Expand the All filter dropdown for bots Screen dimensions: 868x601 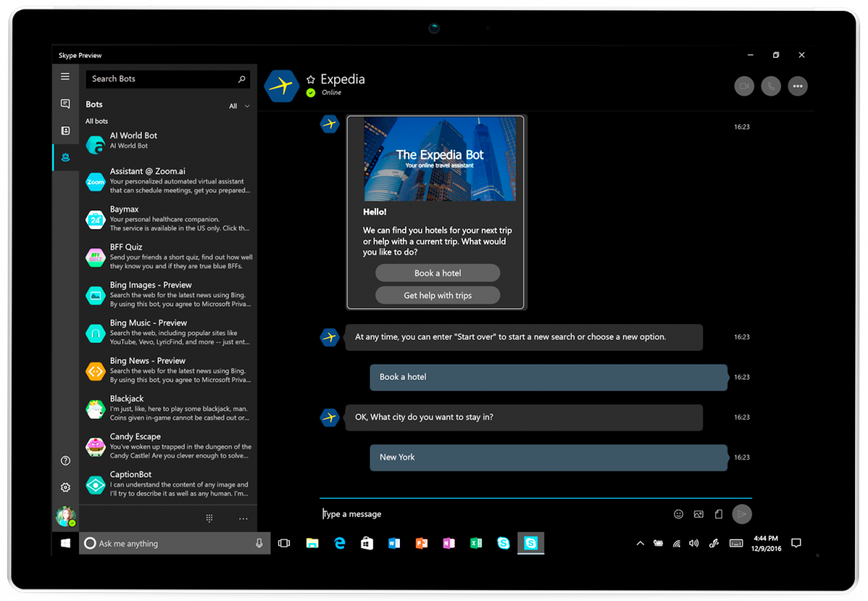[x=239, y=106]
